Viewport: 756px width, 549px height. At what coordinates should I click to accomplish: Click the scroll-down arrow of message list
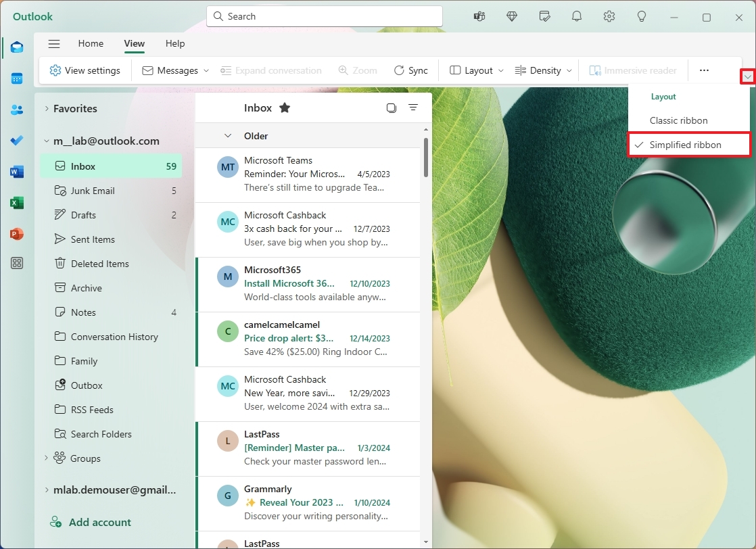pyautogui.click(x=426, y=542)
